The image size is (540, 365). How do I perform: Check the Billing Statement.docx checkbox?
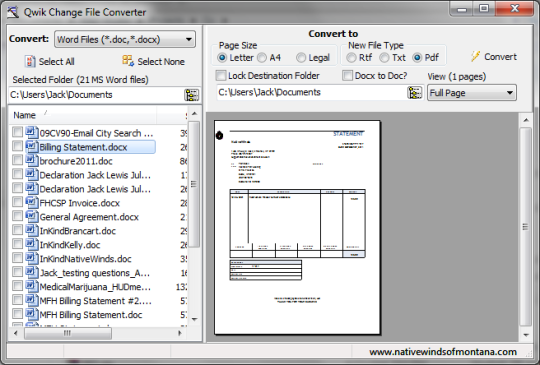coord(17,146)
